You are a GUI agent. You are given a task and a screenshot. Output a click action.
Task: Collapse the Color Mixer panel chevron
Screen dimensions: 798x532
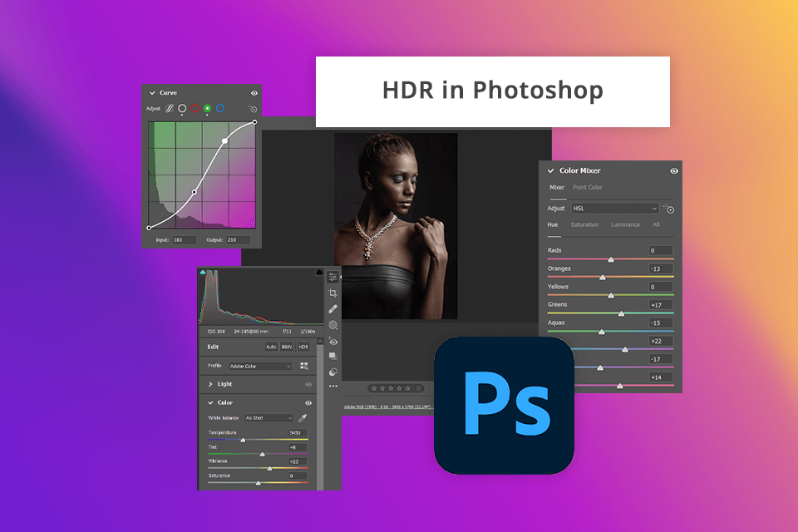pyautogui.click(x=550, y=171)
